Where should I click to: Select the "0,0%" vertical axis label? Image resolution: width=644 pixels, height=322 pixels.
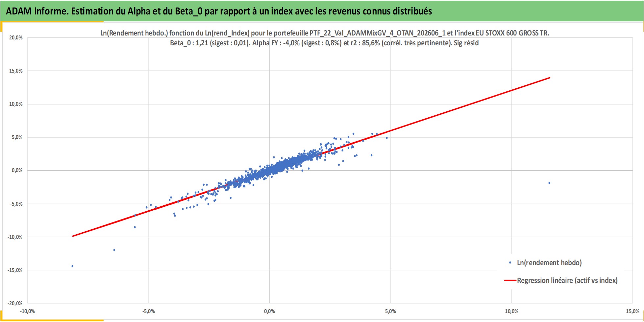point(17,171)
